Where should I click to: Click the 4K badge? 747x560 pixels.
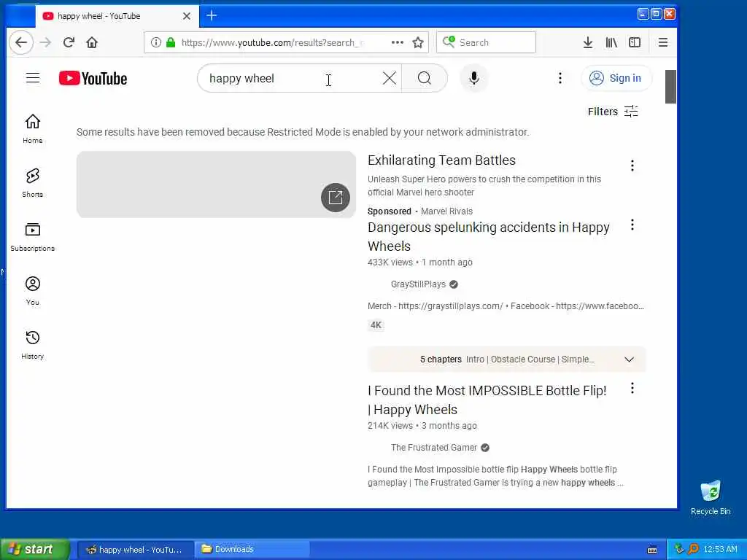[376, 325]
